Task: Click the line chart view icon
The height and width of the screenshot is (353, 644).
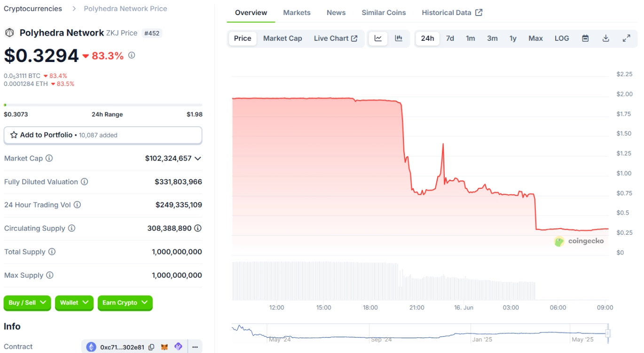Action: (378, 38)
